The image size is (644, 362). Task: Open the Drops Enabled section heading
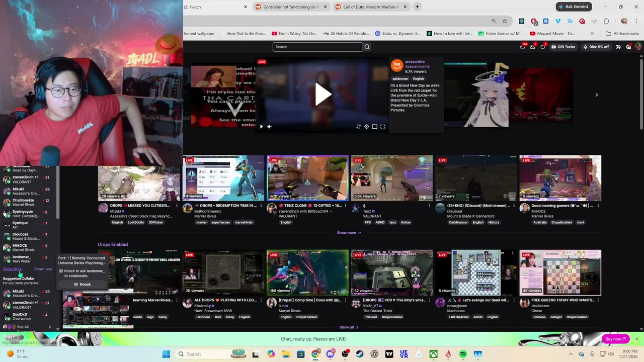point(113,244)
